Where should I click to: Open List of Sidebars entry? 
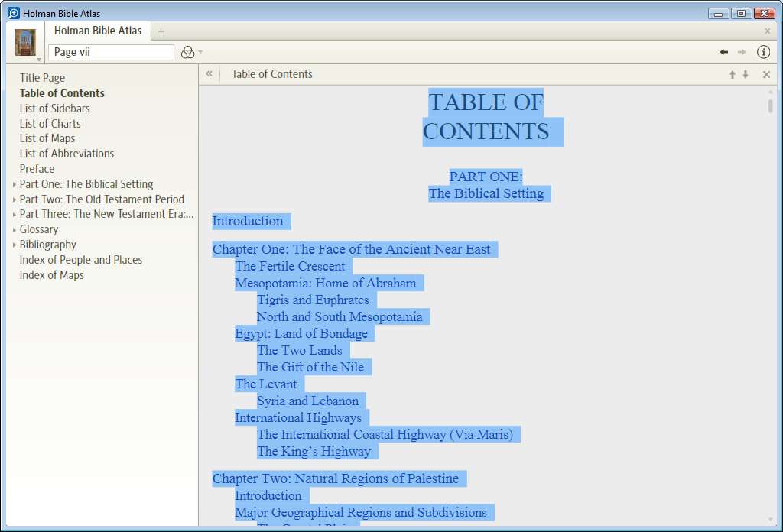pos(54,109)
